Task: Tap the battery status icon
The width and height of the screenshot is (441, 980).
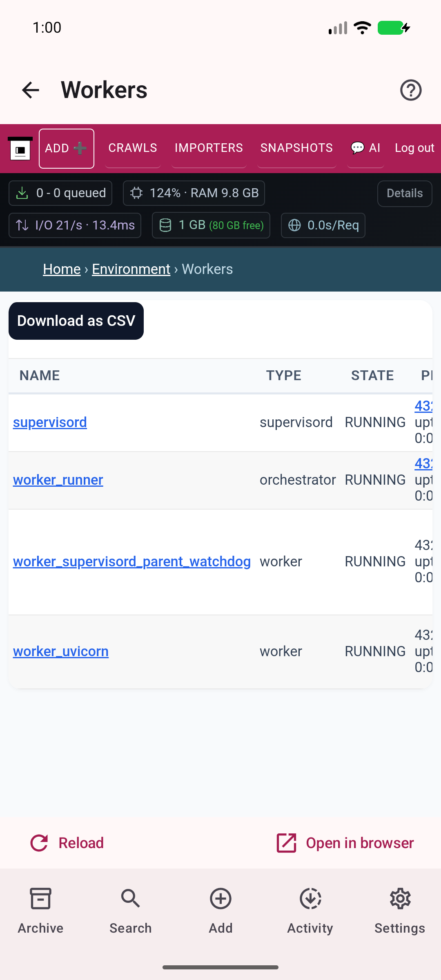Action: coord(394,28)
